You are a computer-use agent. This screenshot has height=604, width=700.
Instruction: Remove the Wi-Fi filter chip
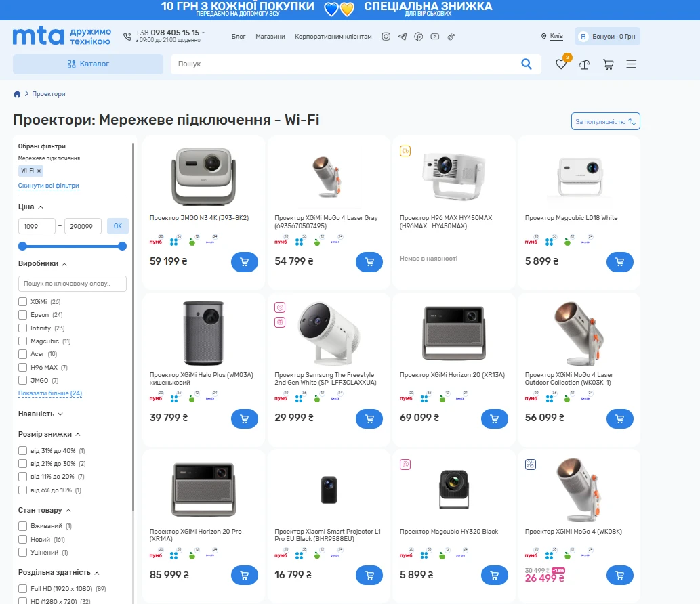(39, 171)
